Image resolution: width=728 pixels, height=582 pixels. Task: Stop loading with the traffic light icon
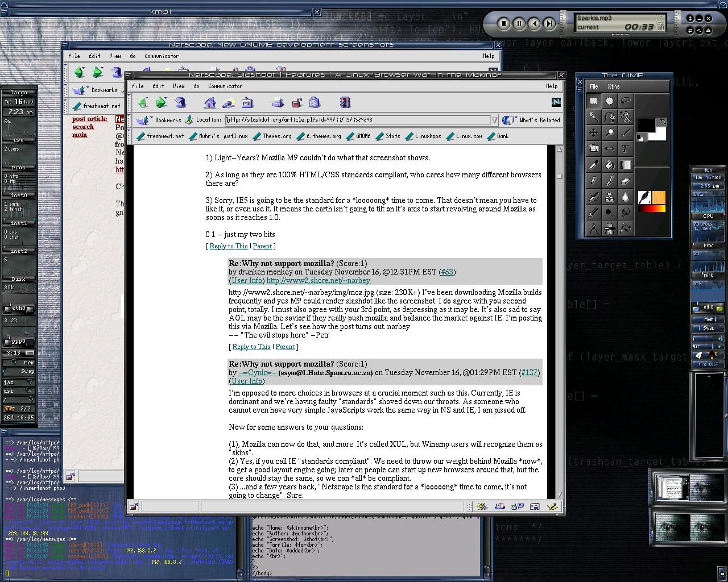point(345,102)
